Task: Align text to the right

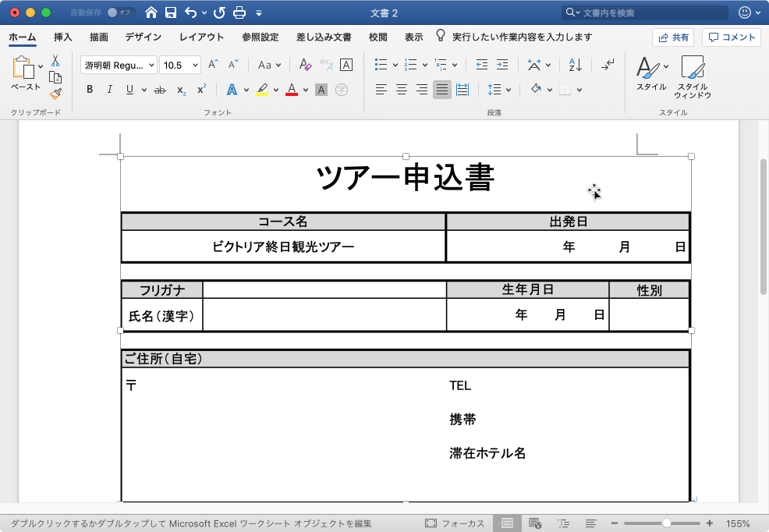Action: (x=422, y=89)
